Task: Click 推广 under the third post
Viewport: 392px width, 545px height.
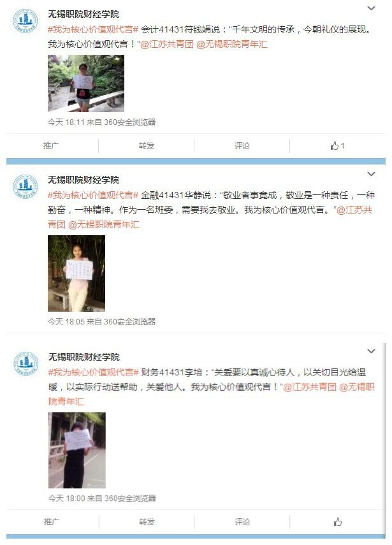Action: click(x=52, y=521)
